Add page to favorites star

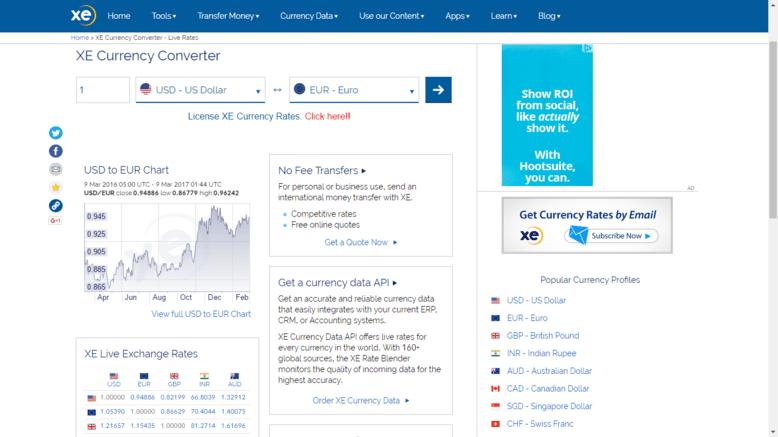[x=56, y=187]
